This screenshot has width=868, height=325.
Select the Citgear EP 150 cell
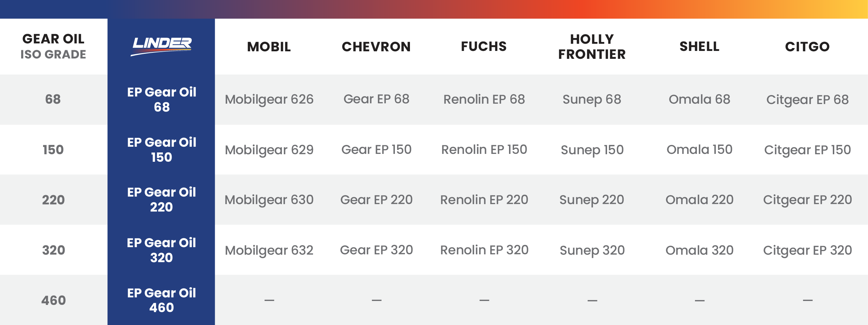pos(807,150)
